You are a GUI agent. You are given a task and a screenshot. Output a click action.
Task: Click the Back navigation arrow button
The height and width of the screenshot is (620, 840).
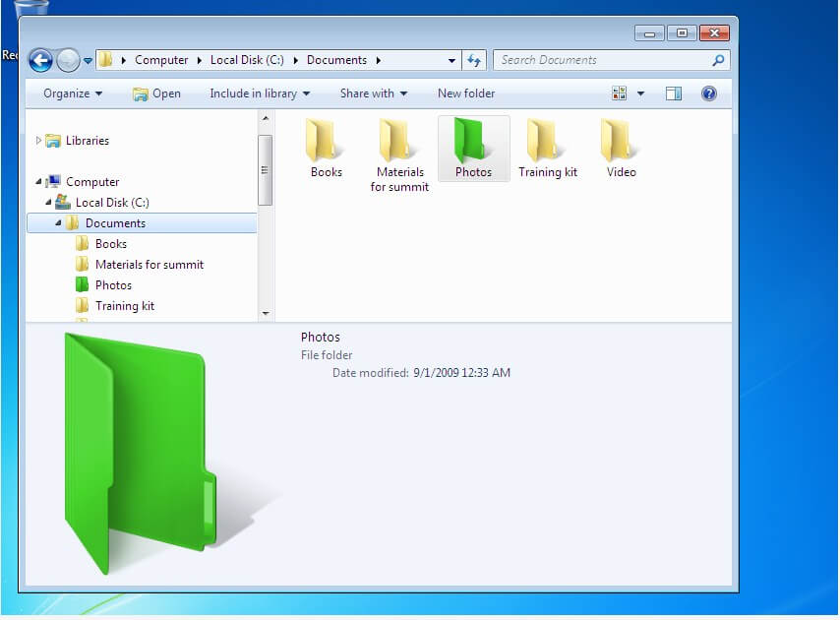pyautogui.click(x=40, y=60)
